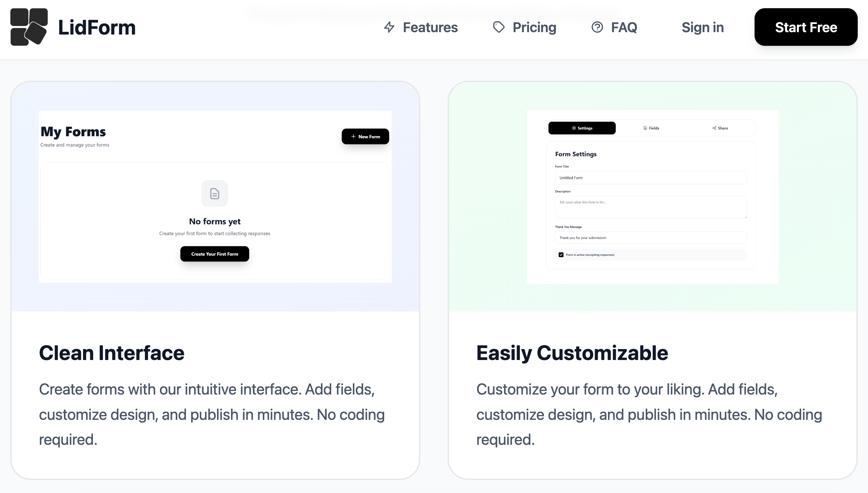The height and width of the screenshot is (493, 868).
Task: Go to the Pricing navigation item
Action: click(534, 27)
